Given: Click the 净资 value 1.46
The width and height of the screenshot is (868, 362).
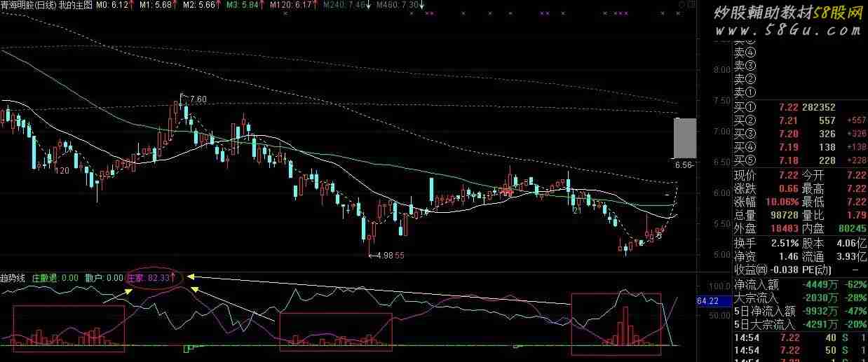Looking at the screenshot, I should (788, 256).
